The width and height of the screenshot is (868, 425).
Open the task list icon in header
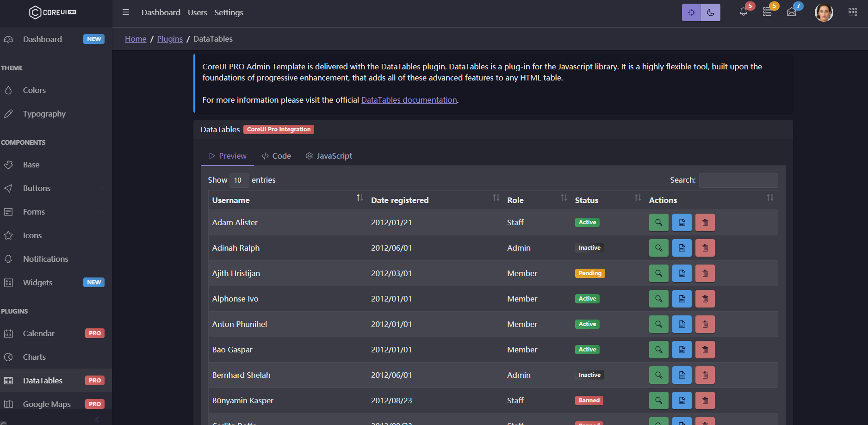tap(767, 12)
